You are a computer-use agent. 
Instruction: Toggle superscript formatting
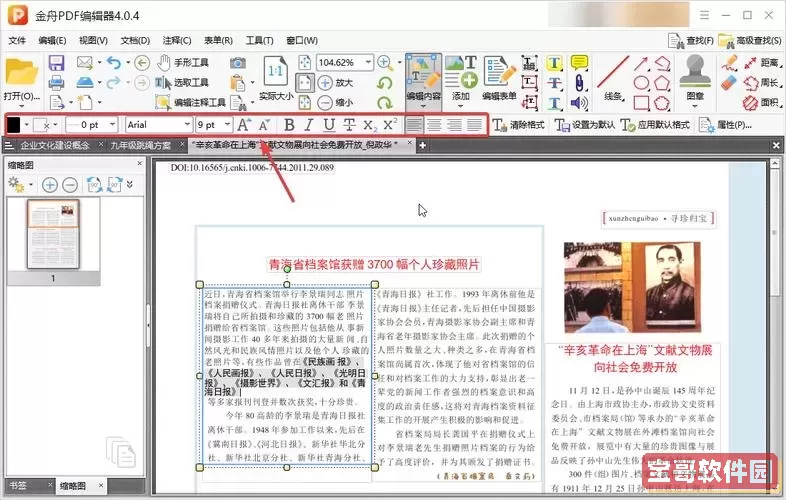tap(390, 125)
